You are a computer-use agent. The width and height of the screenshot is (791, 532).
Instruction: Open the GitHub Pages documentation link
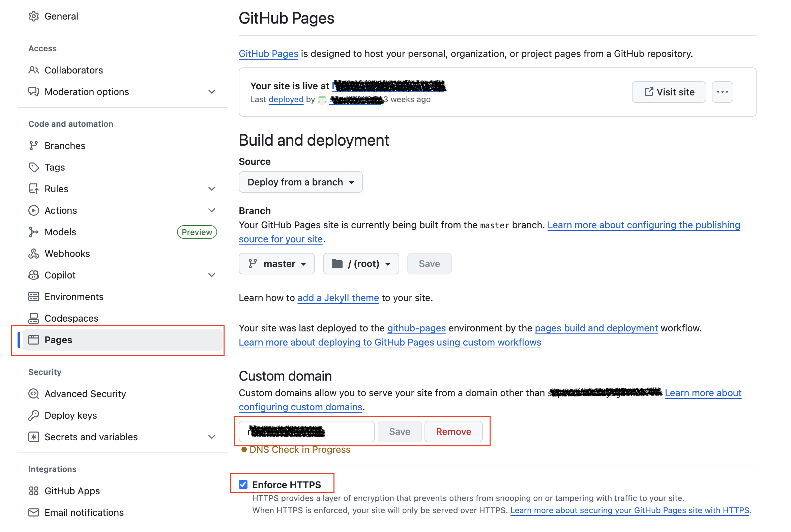coord(268,54)
